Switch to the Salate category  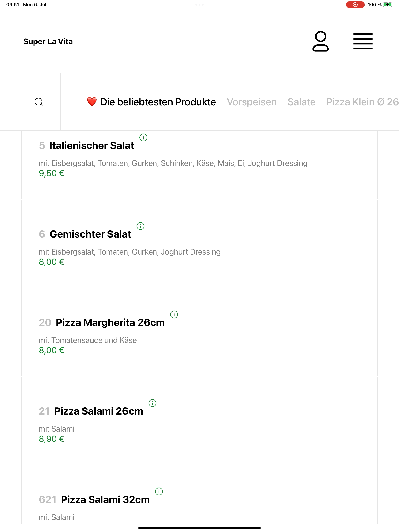(301, 102)
